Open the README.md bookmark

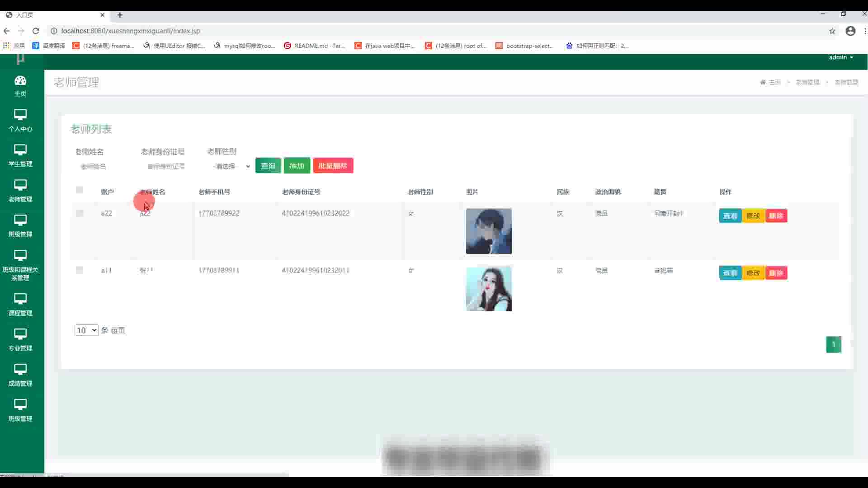pos(315,46)
